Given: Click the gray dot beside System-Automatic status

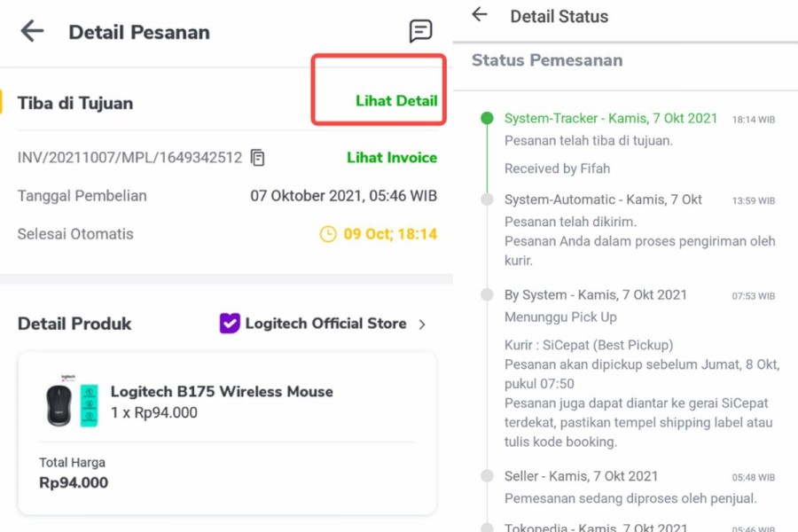Looking at the screenshot, I should pos(485,200).
